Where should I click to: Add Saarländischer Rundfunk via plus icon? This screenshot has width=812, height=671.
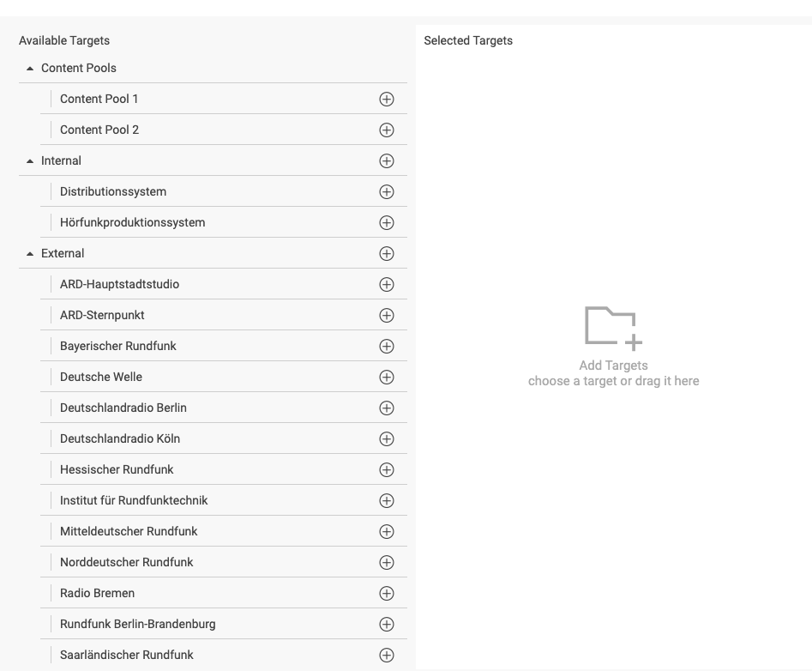tap(387, 655)
